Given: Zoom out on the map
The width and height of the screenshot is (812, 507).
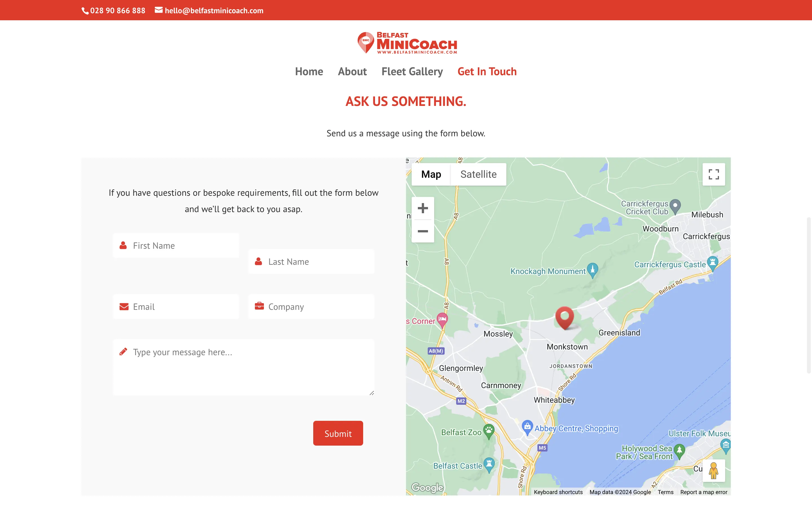Looking at the screenshot, I should (422, 231).
